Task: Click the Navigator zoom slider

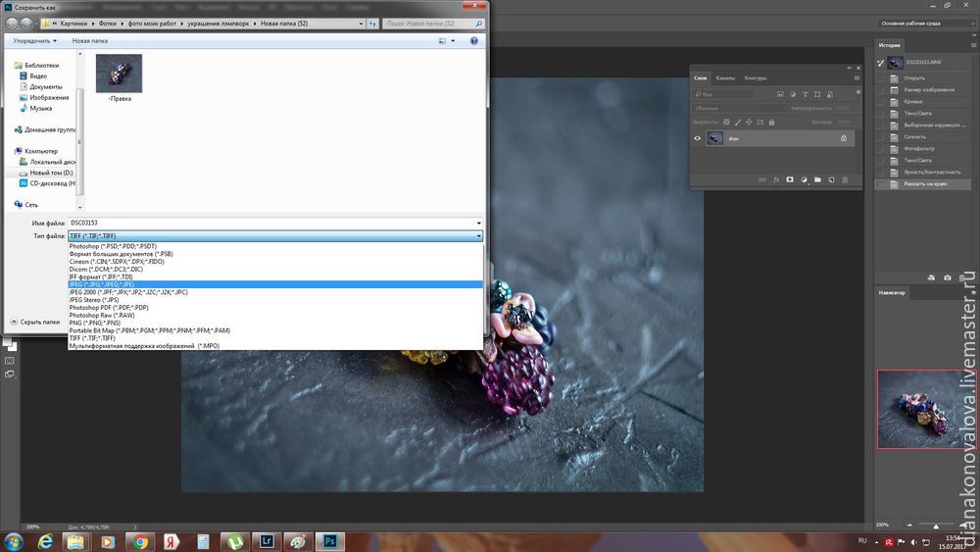Action: tap(936, 527)
